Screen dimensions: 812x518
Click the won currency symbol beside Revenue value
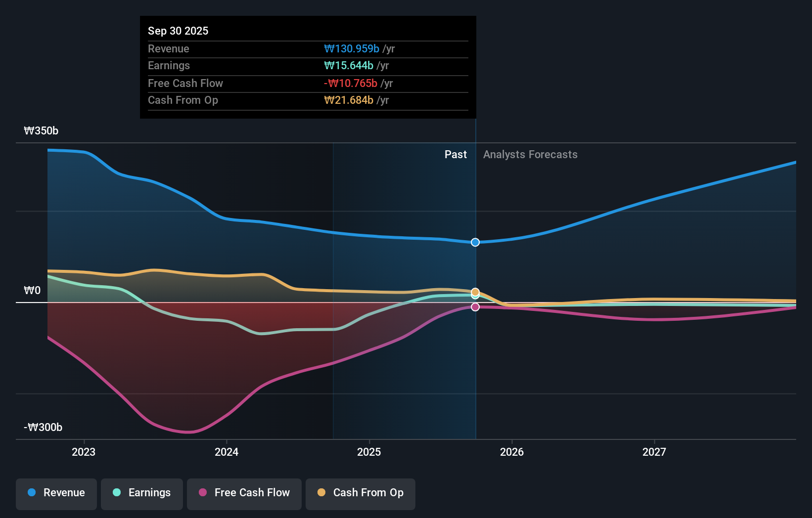tap(329, 49)
